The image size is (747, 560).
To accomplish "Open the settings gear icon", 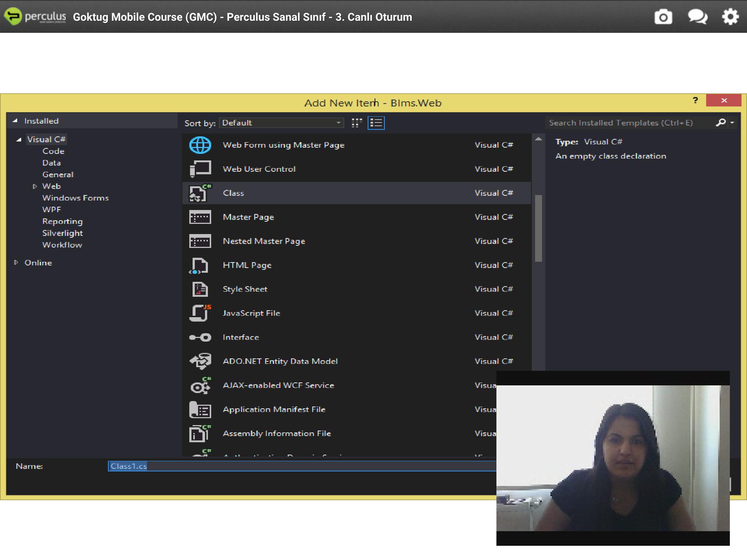I will [x=730, y=17].
